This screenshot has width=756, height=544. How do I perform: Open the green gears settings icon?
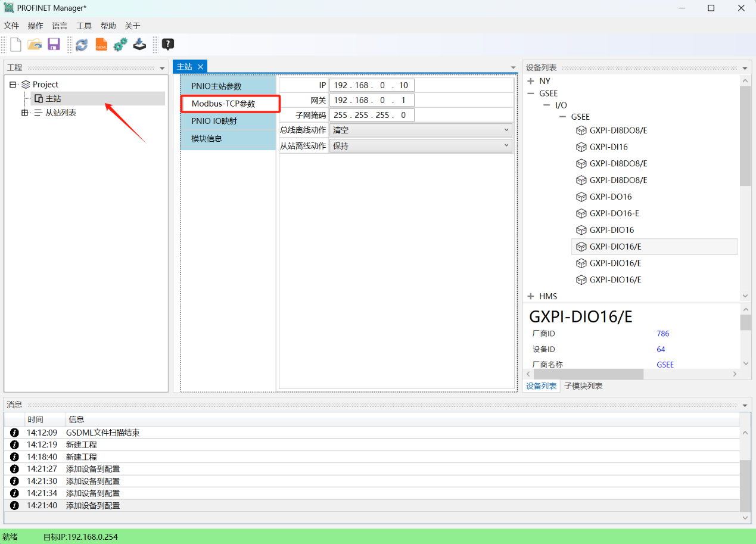click(x=120, y=44)
